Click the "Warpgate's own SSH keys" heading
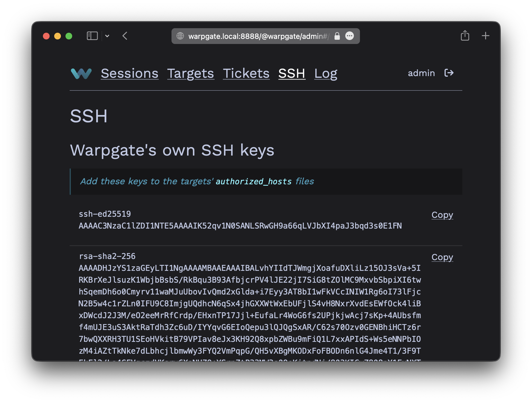 tap(172, 150)
